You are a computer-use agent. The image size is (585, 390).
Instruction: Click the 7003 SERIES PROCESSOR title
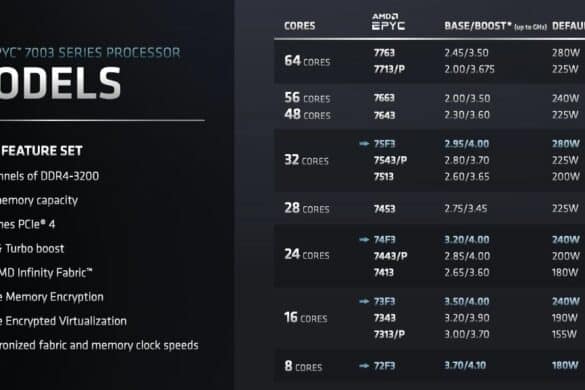click(102, 53)
